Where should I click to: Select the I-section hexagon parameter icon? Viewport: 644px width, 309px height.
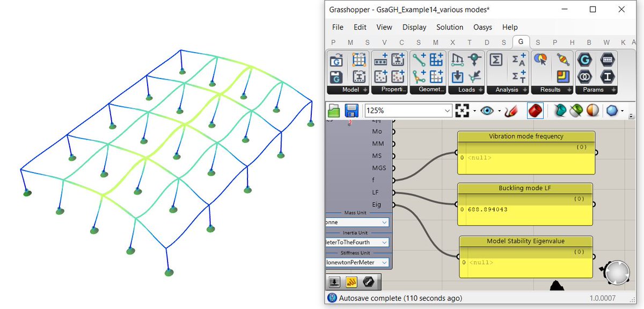pyautogui.click(x=607, y=76)
